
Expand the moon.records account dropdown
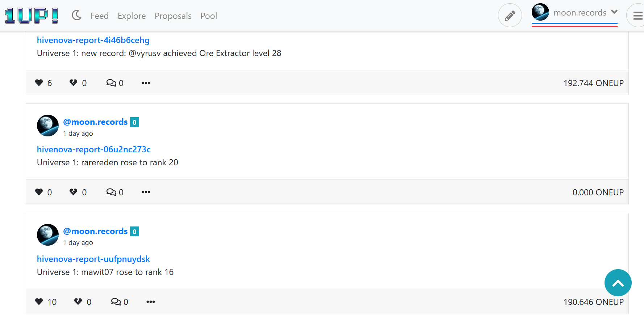(x=574, y=13)
